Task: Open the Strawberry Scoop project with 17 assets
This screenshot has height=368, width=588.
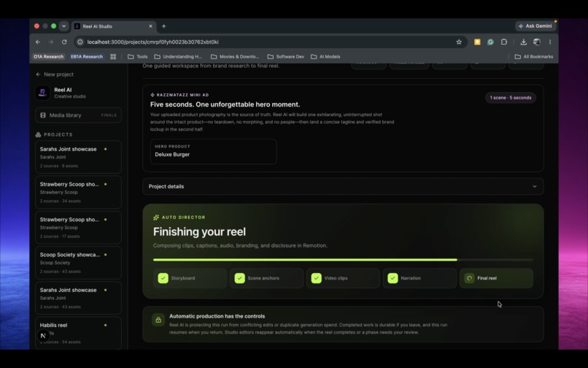Action: click(x=78, y=228)
